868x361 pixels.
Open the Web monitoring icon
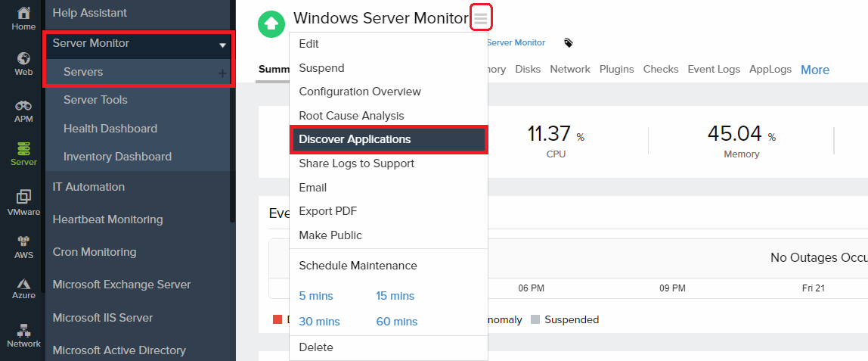(x=23, y=59)
